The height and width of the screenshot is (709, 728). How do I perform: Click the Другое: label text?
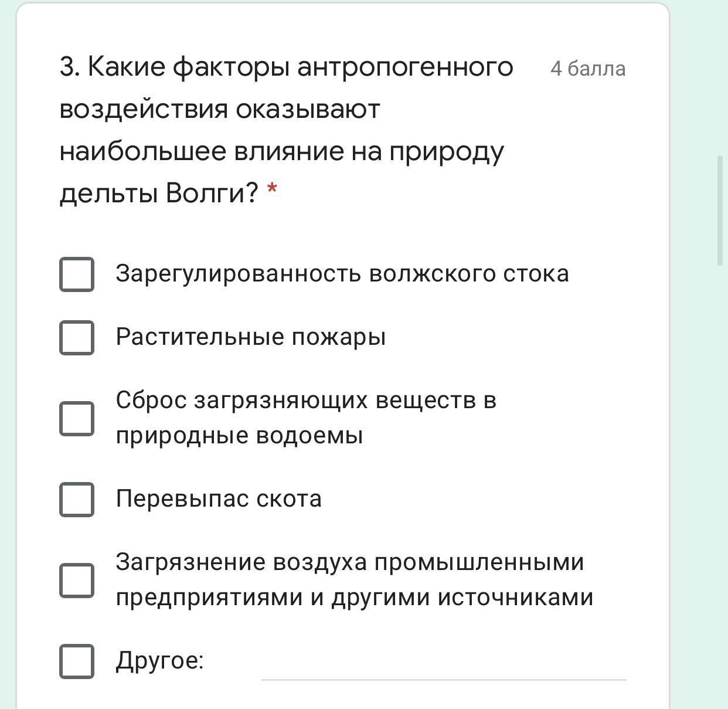[159, 661]
